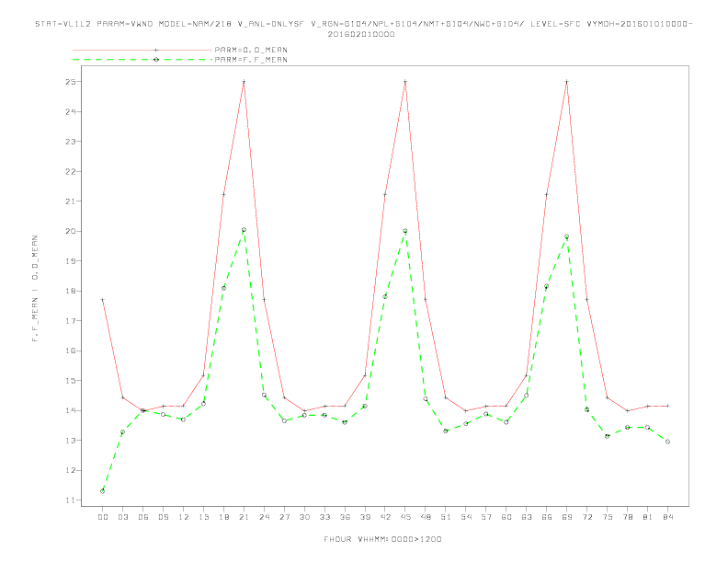Screen dimensions: 728x563
Task: Click x-axis tick label 75
Action: (x=608, y=517)
